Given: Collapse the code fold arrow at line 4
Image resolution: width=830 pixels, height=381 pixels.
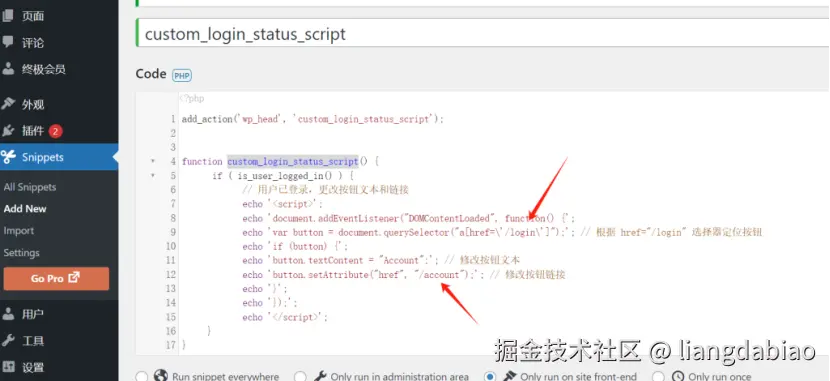Looking at the screenshot, I should point(153,161).
